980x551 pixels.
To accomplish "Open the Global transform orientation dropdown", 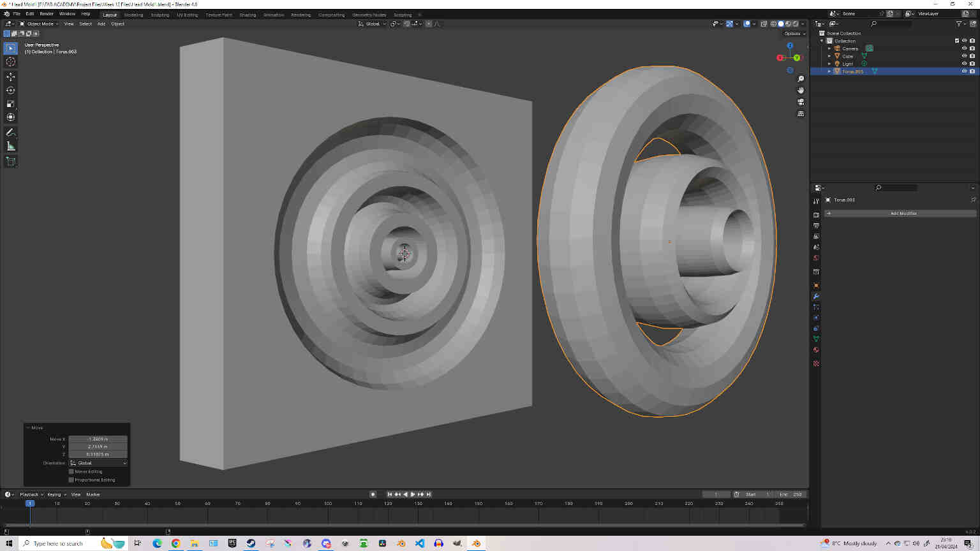I will pos(372,24).
